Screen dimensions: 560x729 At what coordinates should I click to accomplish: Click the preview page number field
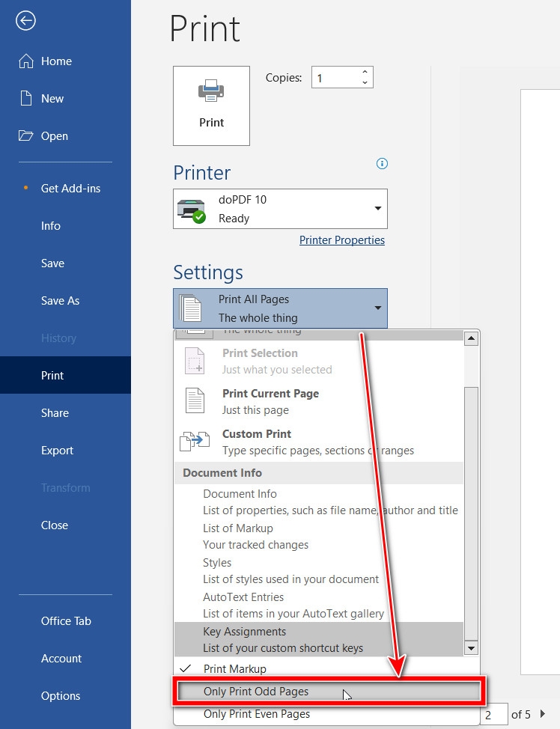pyautogui.click(x=494, y=714)
